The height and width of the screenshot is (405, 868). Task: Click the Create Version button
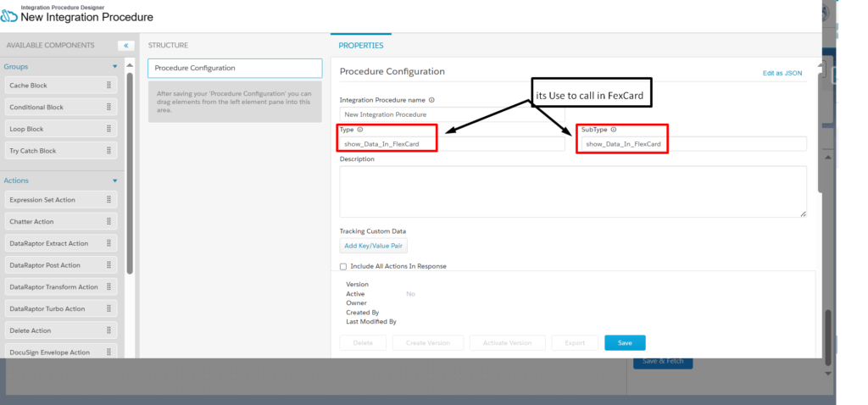coord(428,343)
